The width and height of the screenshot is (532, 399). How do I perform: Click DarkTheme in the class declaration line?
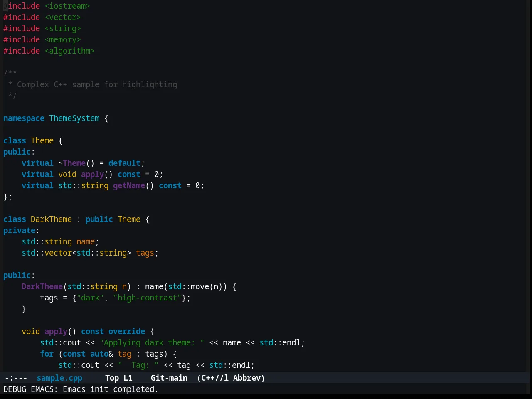[x=51, y=219]
